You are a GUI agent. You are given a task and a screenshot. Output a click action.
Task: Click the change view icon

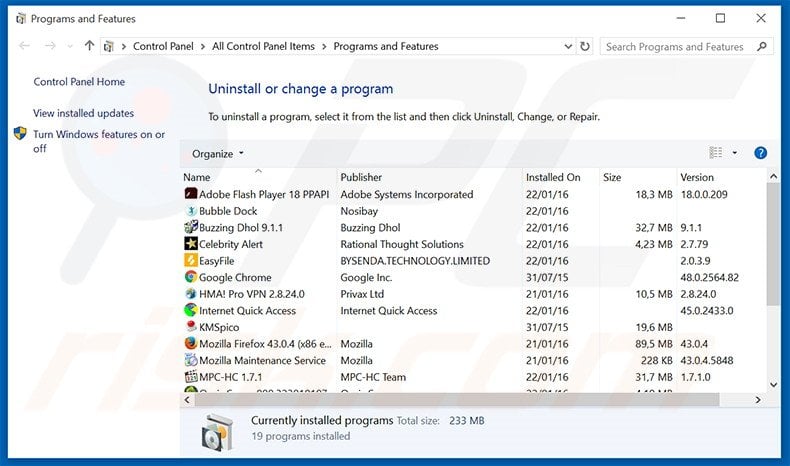click(x=716, y=153)
